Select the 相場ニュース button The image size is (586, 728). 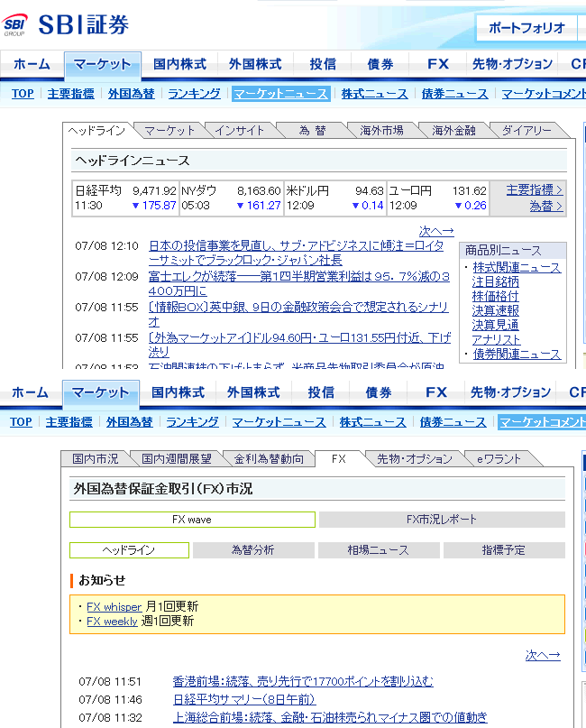379,550
